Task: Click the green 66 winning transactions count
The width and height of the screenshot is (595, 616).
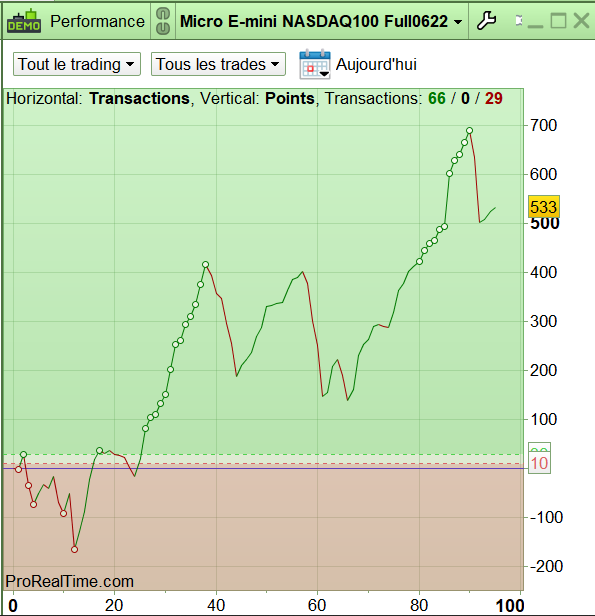Action: click(x=437, y=98)
